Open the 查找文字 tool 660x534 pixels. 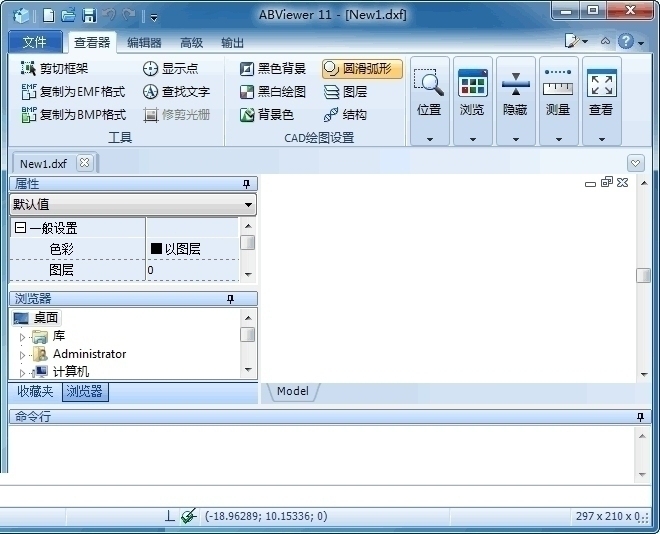176,91
